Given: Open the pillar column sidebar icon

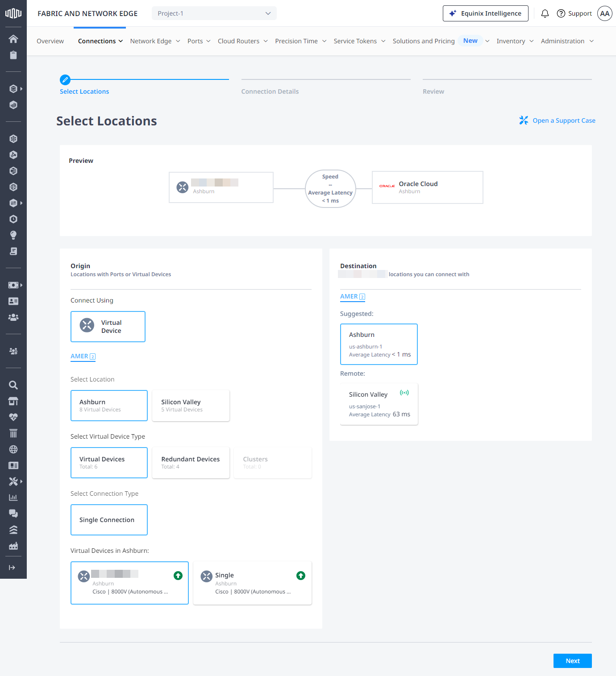Looking at the screenshot, I should tap(13, 433).
